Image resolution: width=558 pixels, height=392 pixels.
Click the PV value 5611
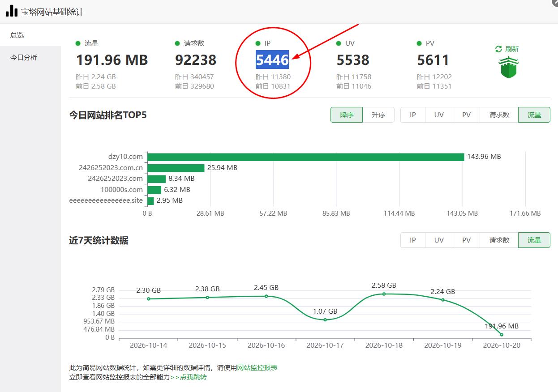click(x=433, y=60)
